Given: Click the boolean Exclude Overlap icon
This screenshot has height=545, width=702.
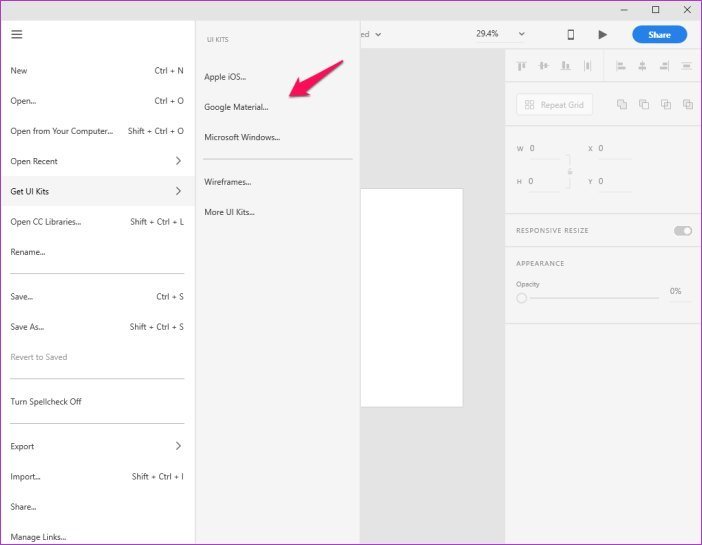Looking at the screenshot, I should pos(688,104).
